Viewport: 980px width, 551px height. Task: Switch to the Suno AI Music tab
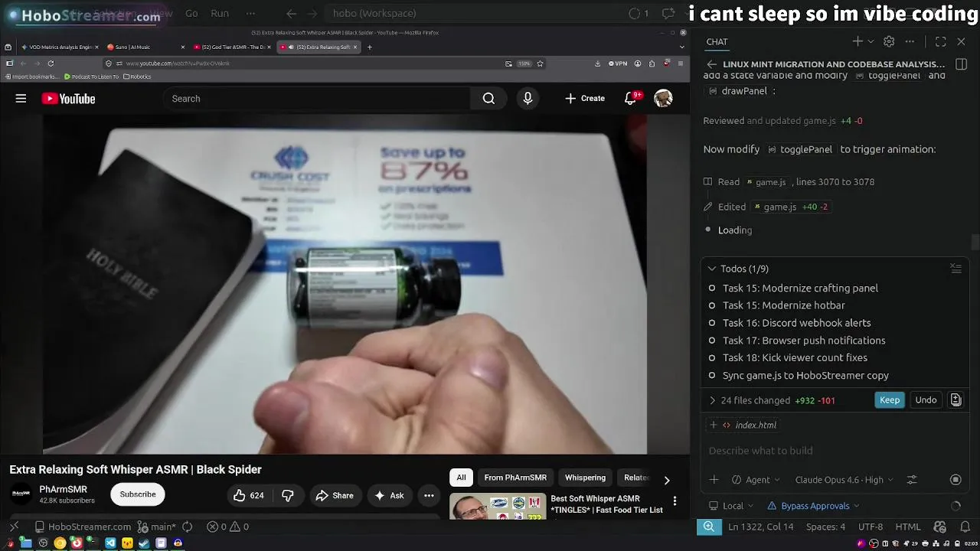click(x=145, y=47)
